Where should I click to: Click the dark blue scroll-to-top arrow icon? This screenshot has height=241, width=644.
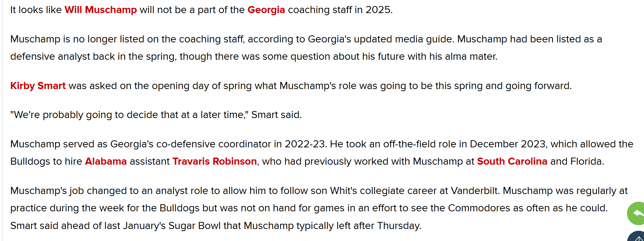[x=637, y=237]
